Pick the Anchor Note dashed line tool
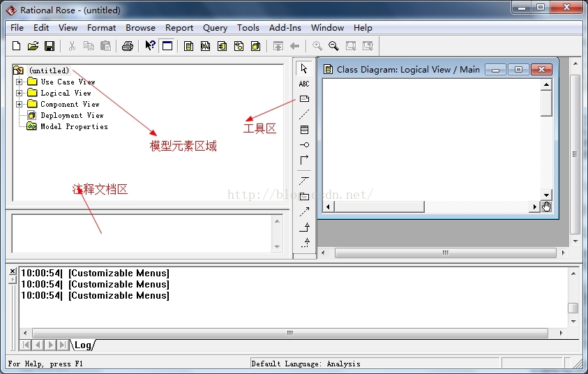 pyautogui.click(x=304, y=114)
